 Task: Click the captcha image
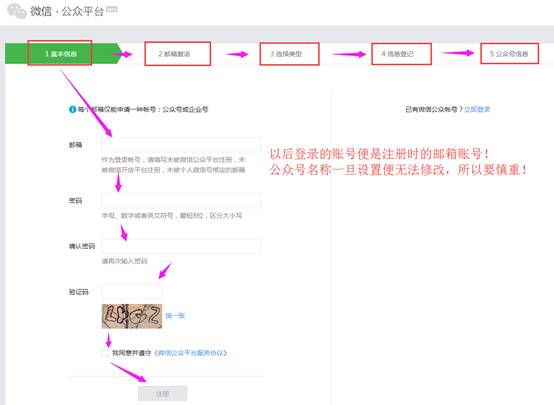pos(132,316)
